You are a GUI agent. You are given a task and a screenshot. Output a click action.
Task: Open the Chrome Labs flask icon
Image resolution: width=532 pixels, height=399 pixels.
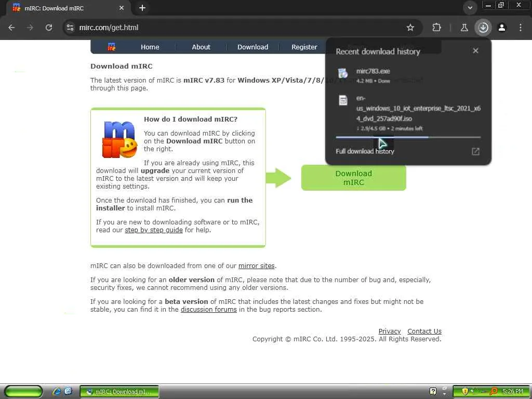point(464,28)
